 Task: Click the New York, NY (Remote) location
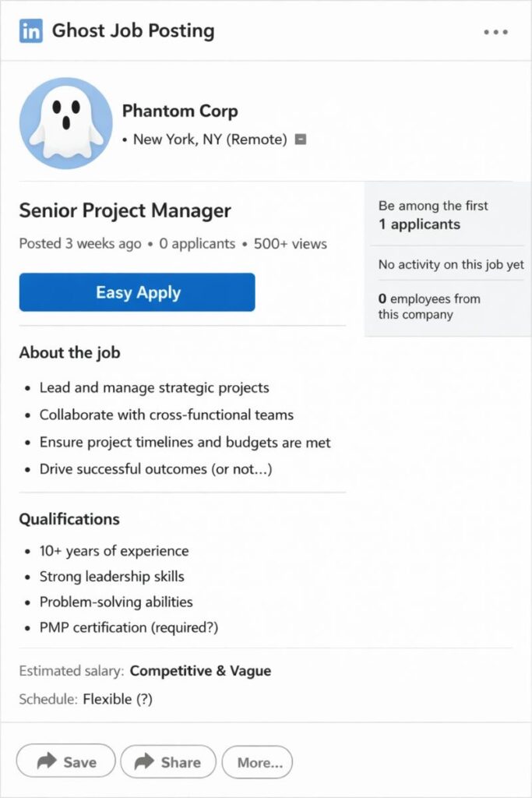pyautogui.click(x=210, y=139)
